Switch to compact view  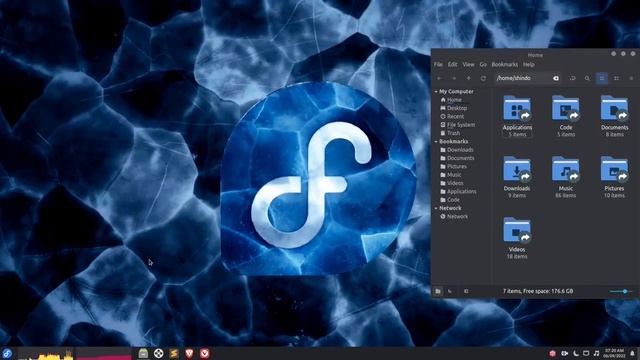(x=631, y=78)
